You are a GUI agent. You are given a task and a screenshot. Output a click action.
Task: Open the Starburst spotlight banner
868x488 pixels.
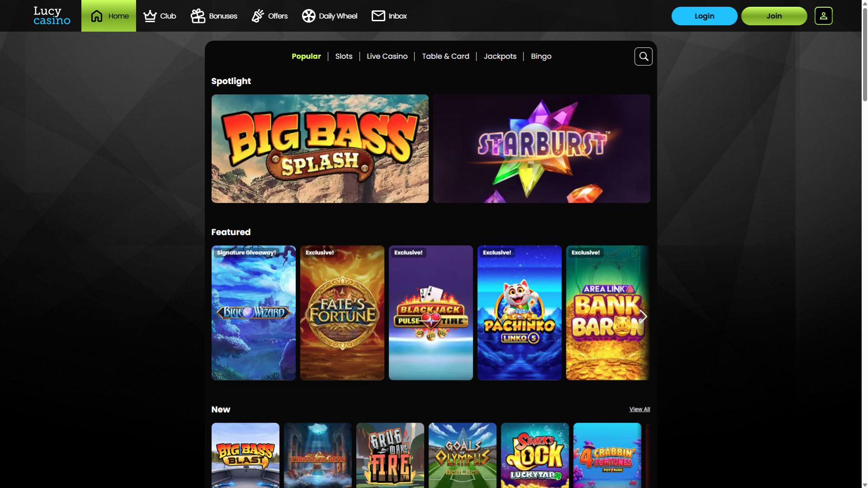pyautogui.click(x=542, y=149)
